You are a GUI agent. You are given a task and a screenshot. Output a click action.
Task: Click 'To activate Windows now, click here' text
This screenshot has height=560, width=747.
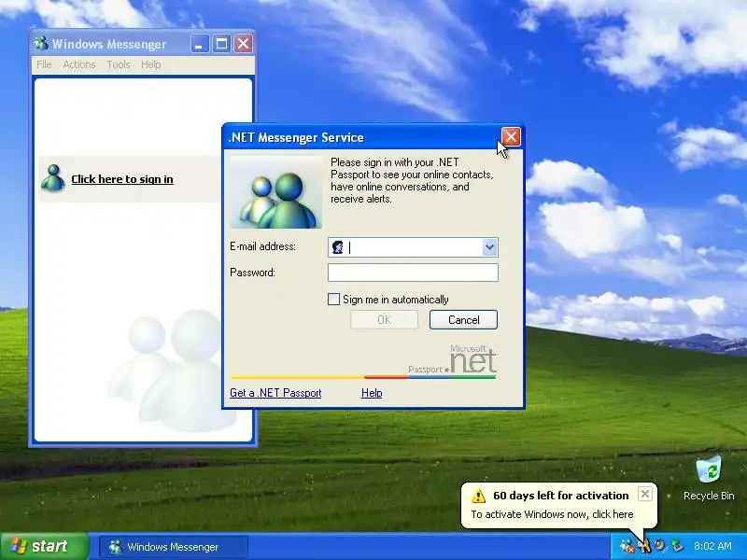click(x=552, y=514)
